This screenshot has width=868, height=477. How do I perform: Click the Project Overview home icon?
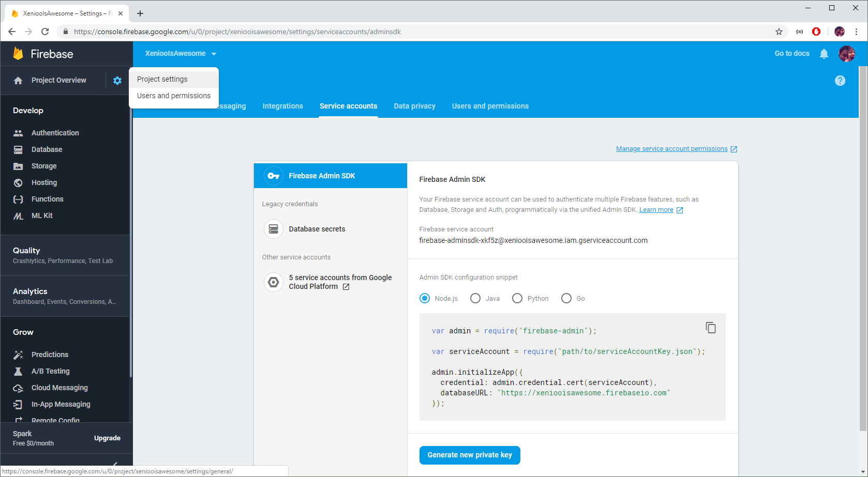[18, 81]
